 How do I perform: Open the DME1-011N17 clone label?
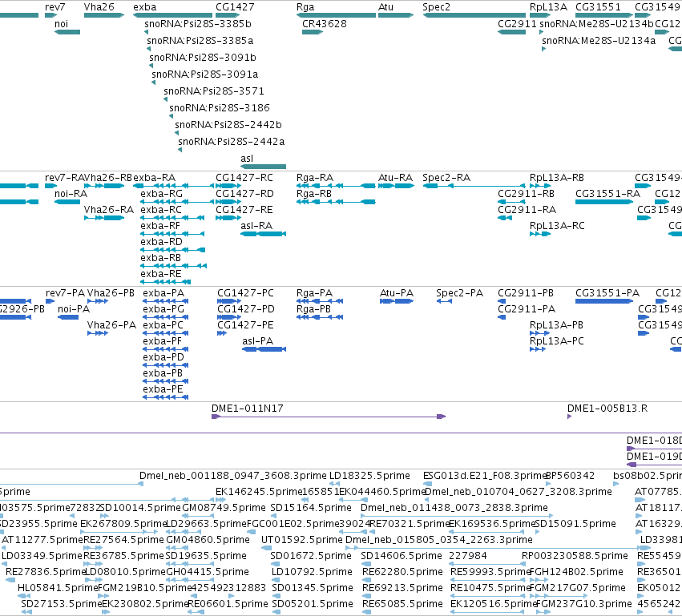coord(248,409)
